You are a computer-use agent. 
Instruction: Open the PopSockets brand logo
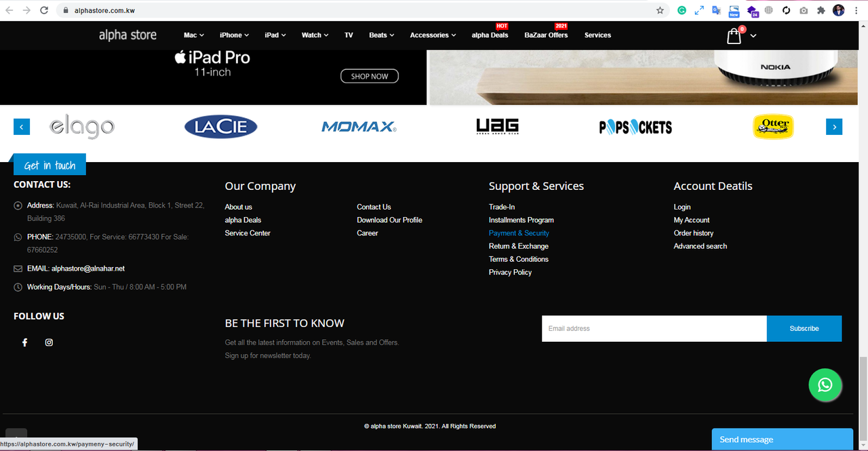coord(635,127)
